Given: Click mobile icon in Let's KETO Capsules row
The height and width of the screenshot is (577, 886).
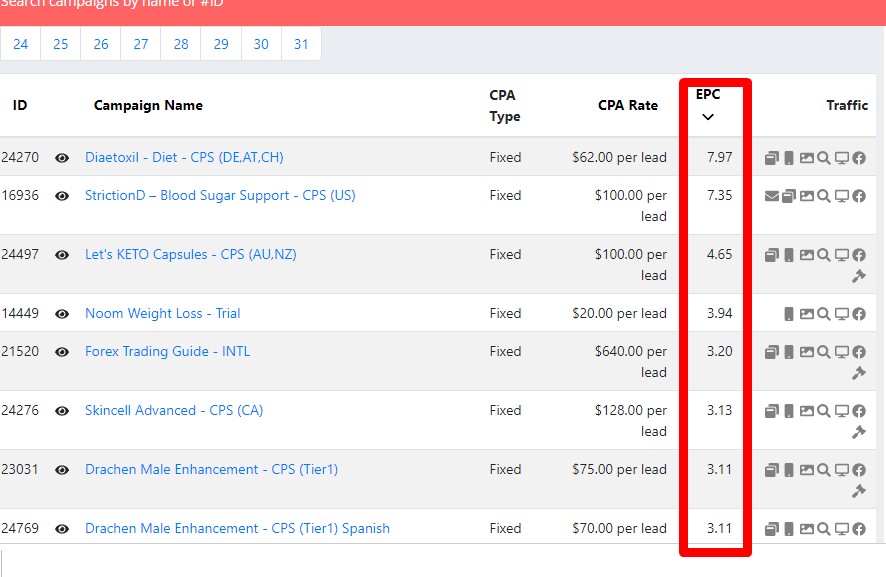Looking at the screenshot, I should click(x=789, y=255).
